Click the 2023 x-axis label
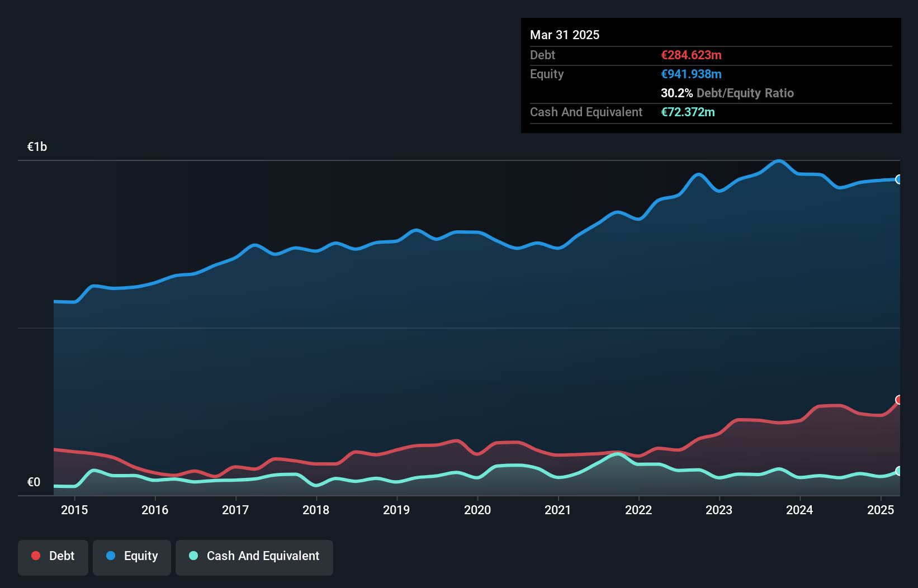 pos(719,510)
